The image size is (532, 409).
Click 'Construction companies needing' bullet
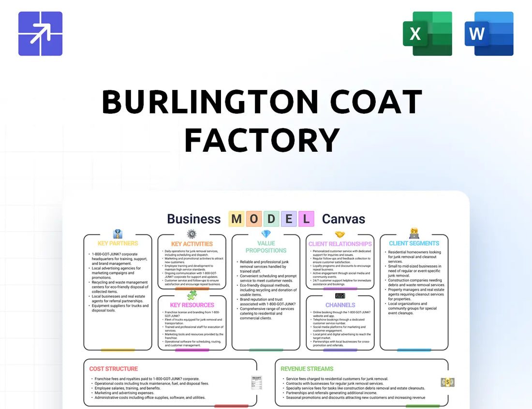click(x=414, y=282)
